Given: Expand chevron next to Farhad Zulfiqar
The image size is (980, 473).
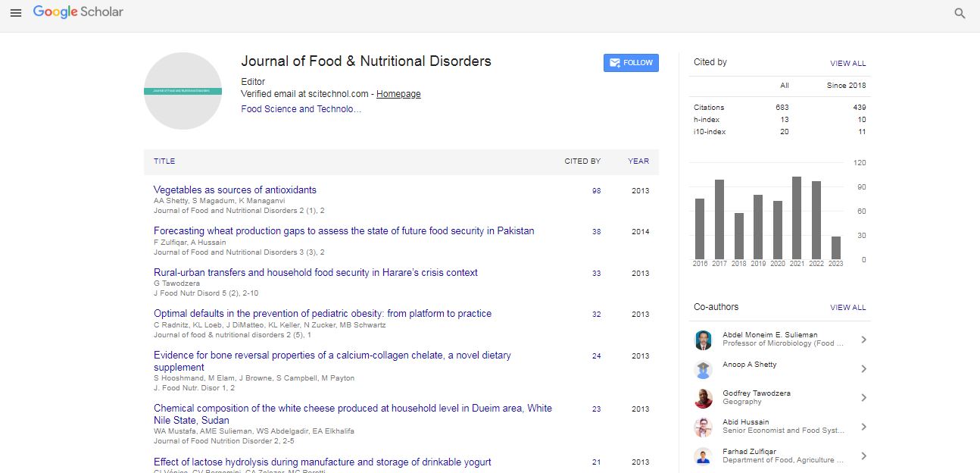Looking at the screenshot, I should [x=863, y=456].
